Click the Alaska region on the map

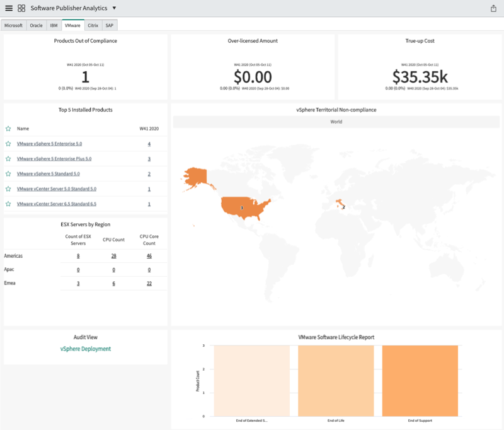(x=197, y=177)
